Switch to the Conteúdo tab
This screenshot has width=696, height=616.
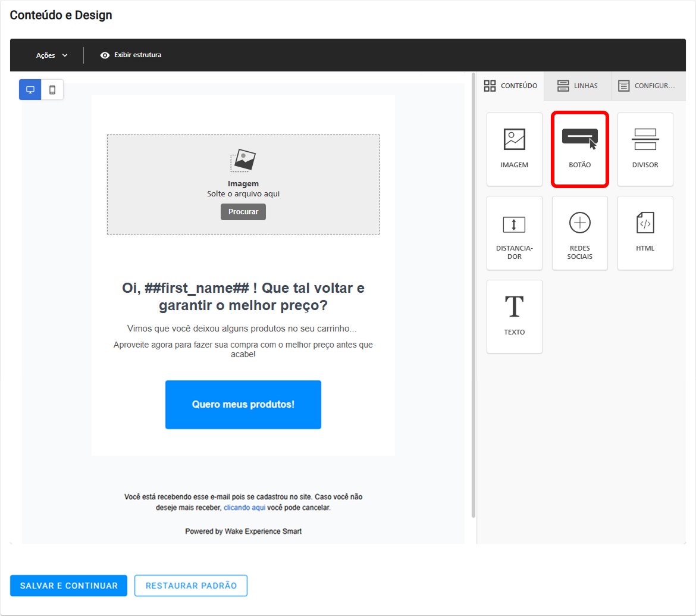point(510,86)
